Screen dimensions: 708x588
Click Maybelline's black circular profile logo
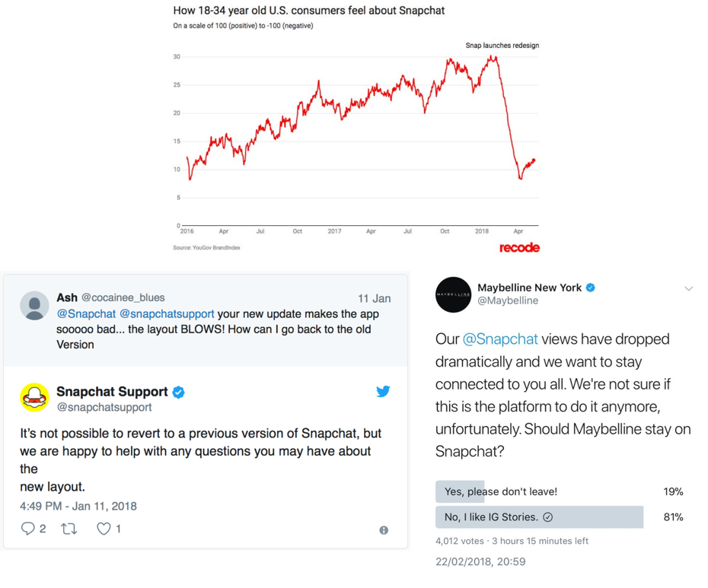(453, 294)
